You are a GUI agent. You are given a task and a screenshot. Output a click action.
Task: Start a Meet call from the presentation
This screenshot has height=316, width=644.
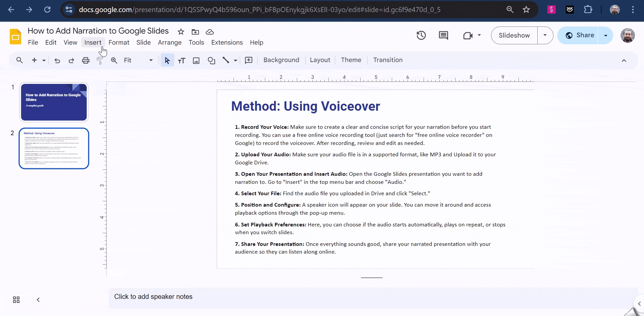468,35
